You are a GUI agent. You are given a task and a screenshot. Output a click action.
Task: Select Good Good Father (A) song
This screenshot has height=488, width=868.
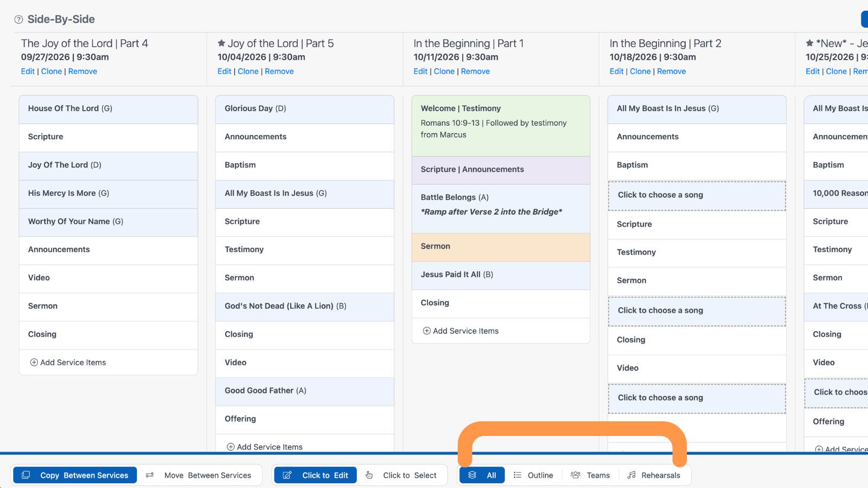coord(305,391)
